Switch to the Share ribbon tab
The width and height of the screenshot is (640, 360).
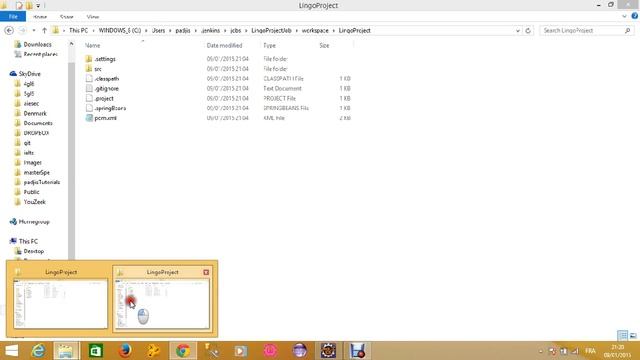(x=67, y=17)
